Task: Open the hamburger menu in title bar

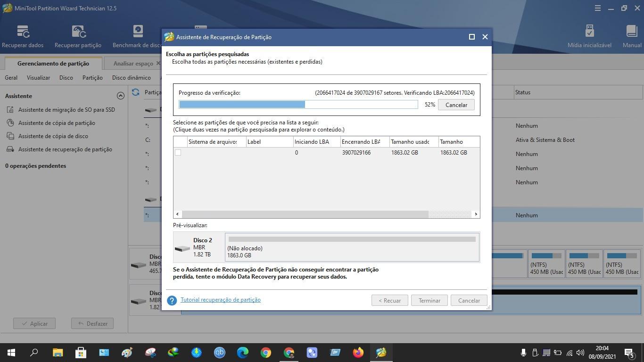Action: coord(597,8)
